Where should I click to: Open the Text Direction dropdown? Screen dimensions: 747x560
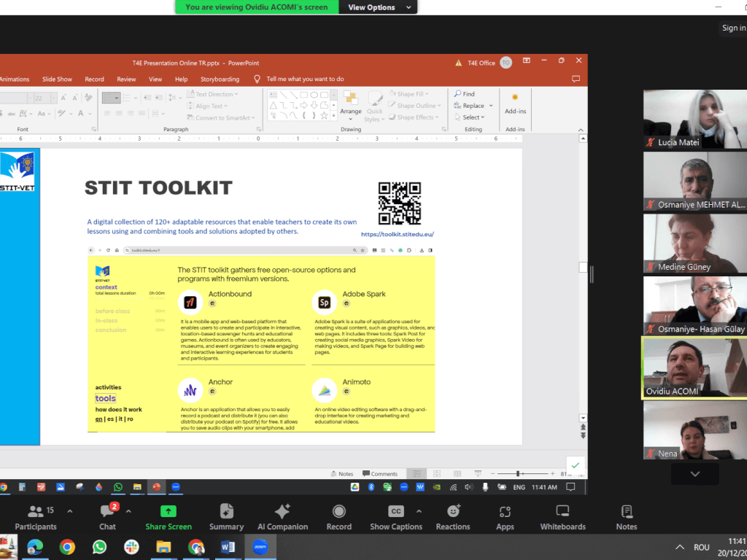pyautogui.click(x=212, y=94)
